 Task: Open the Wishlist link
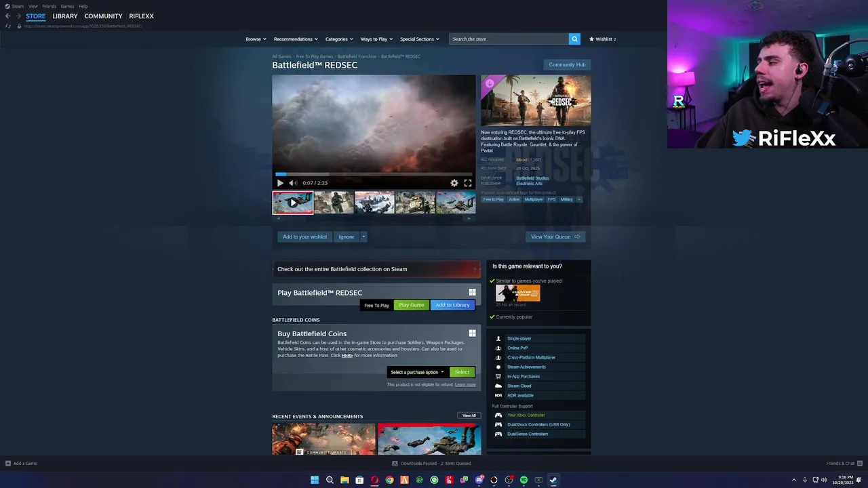[x=602, y=39]
